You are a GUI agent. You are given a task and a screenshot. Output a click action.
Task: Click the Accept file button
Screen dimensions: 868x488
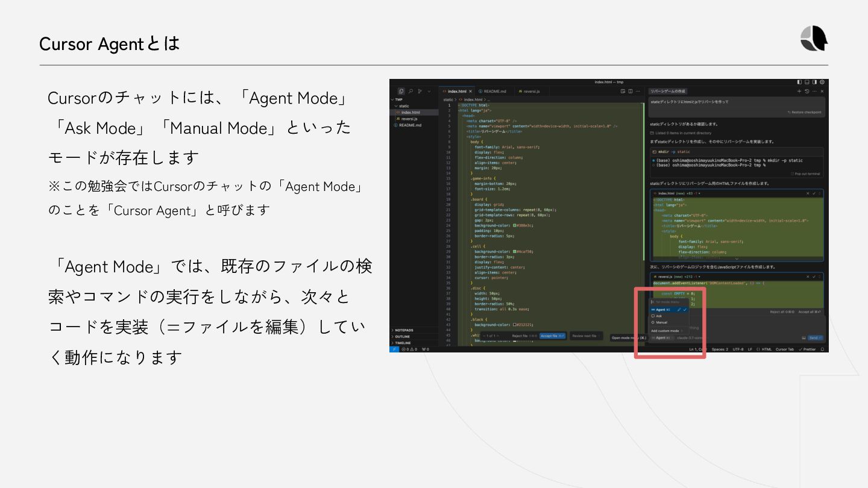point(553,336)
